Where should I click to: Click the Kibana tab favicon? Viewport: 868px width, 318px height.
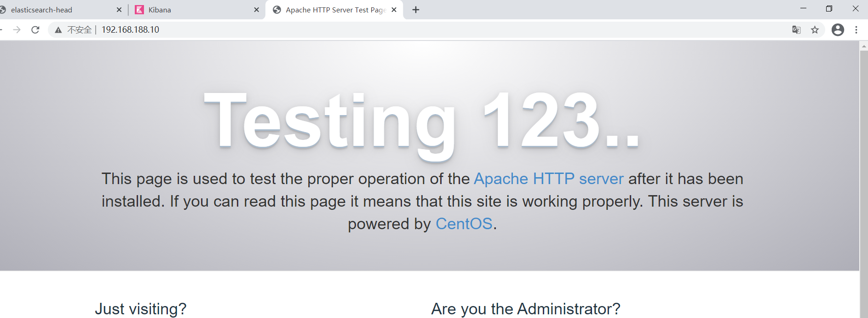click(139, 10)
